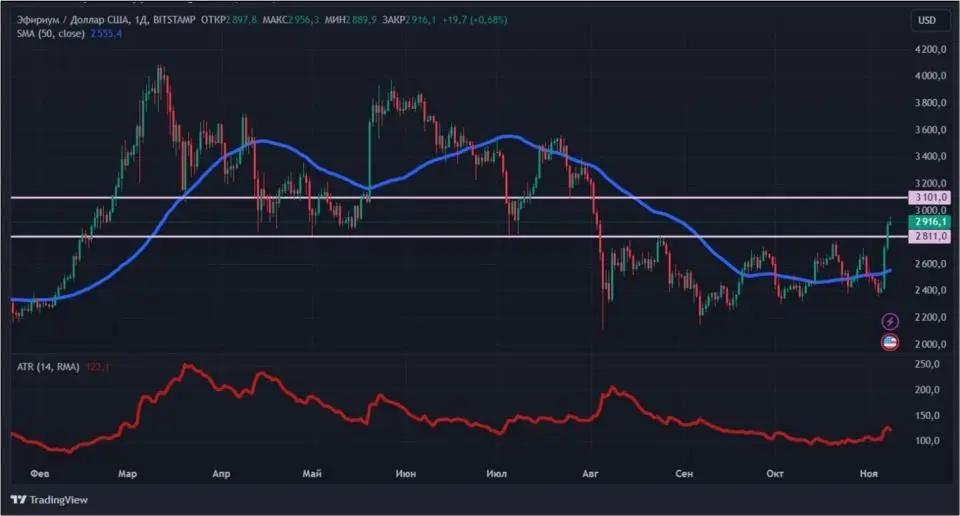Open the USD currency selector
The width and height of the screenshot is (960, 516).
click(927, 20)
